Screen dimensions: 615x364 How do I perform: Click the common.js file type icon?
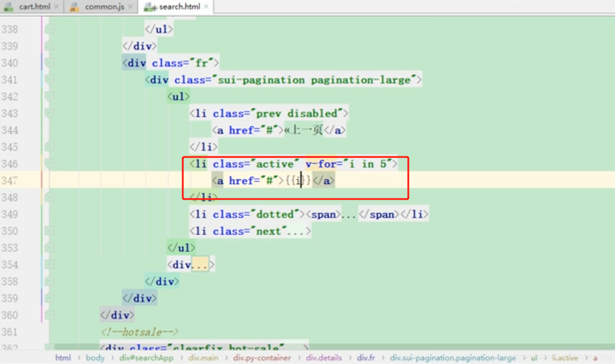[x=74, y=7]
